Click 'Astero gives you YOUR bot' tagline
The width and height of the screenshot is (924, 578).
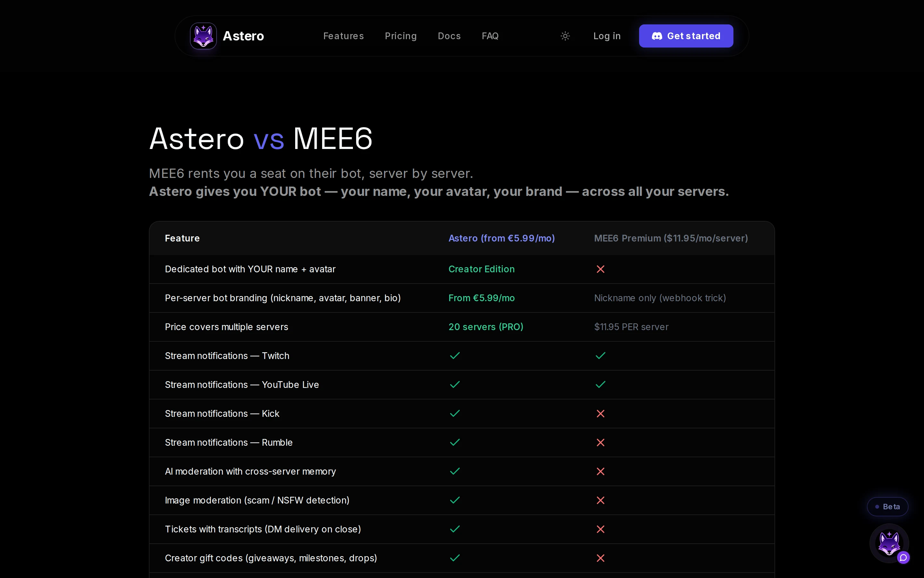439,191
